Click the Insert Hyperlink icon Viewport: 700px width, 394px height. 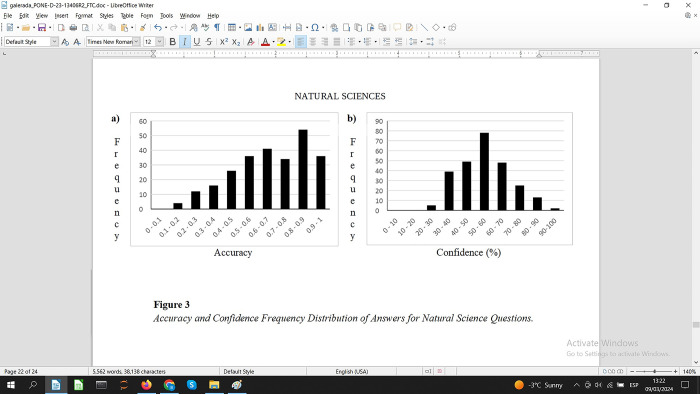(x=334, y=28)
